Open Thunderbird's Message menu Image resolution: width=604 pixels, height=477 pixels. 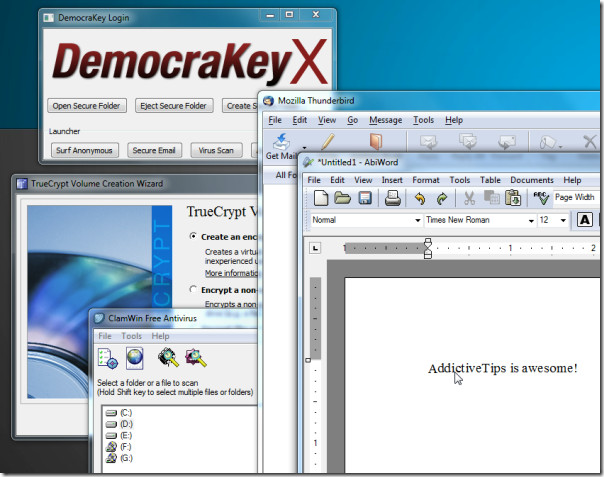tap(386, 120)
